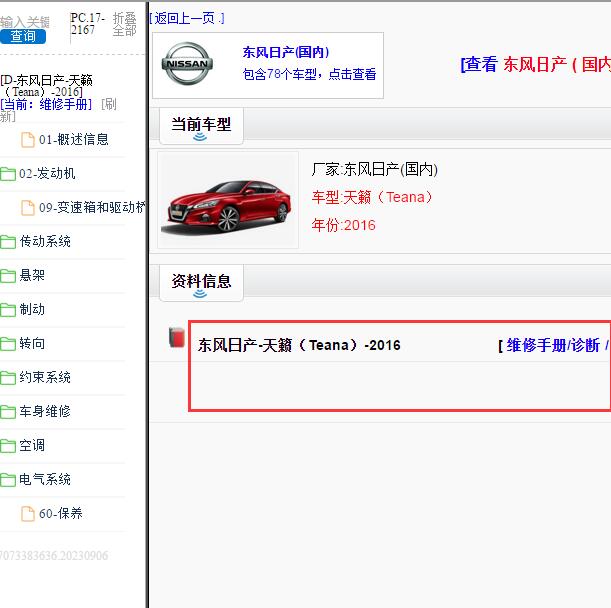Click folder icon beside 悬架

pyautogui.click(x=8, y=276)
